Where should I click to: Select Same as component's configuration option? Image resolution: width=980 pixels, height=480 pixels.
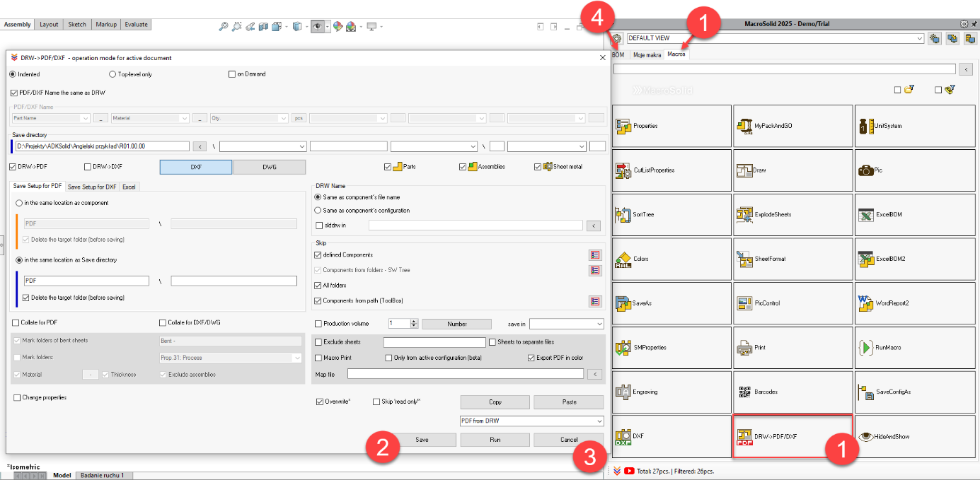[318, 210]
